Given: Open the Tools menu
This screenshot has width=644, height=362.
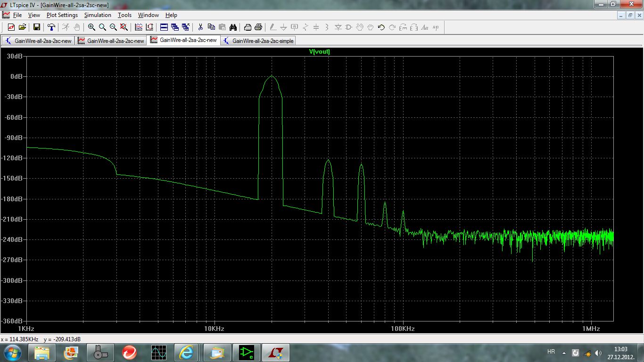Looking at the screenshot, I should (x=124, y=15).
